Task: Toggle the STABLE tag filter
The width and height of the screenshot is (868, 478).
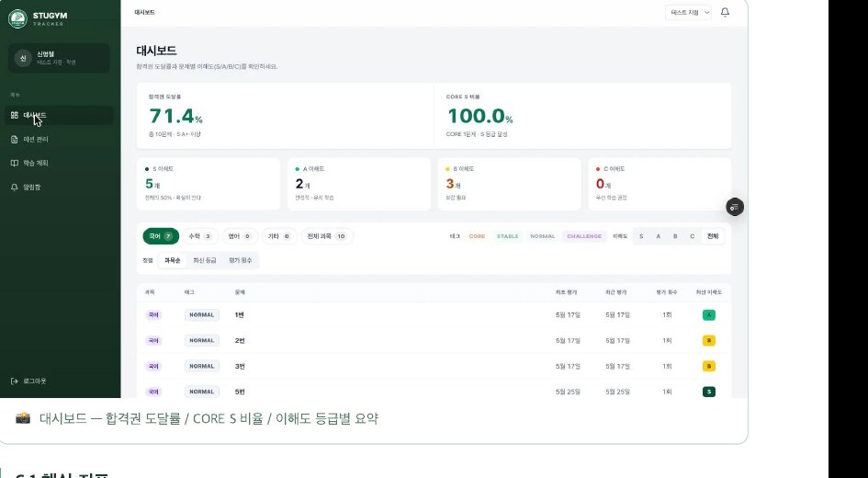Action: [x=507, y=236]
